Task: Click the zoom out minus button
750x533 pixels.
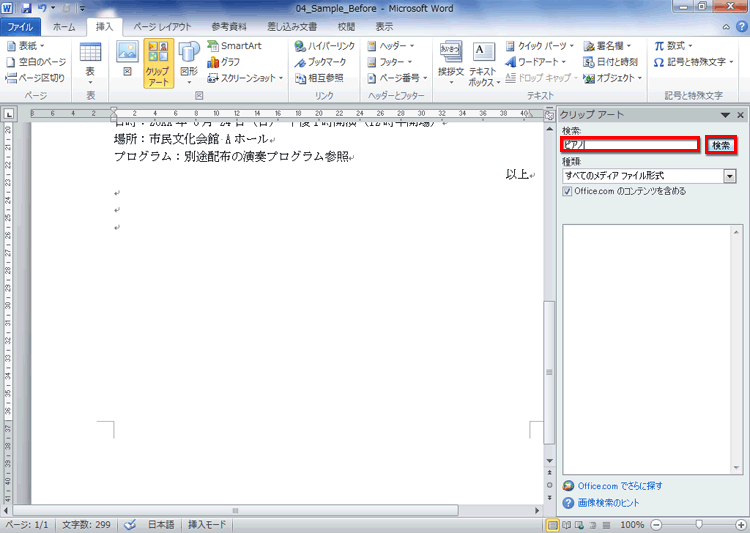Action: click(x=657, y=525)
